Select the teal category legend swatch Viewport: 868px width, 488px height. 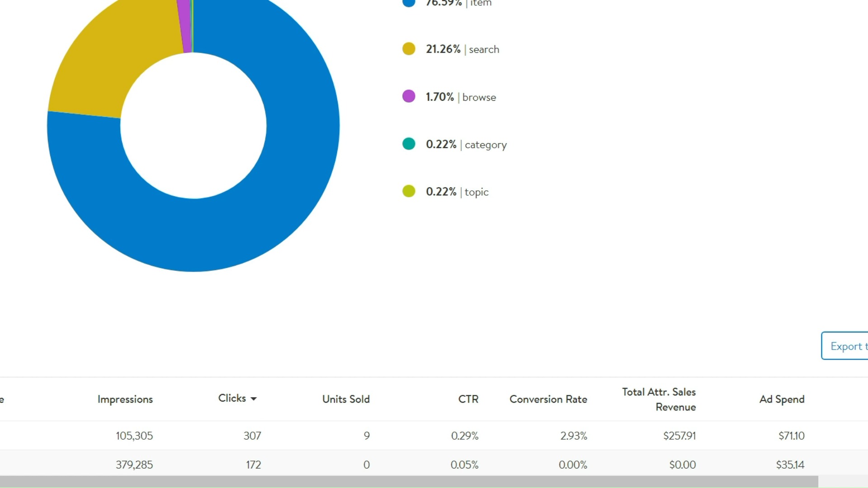pyautogui.click(x=409, y=144)
